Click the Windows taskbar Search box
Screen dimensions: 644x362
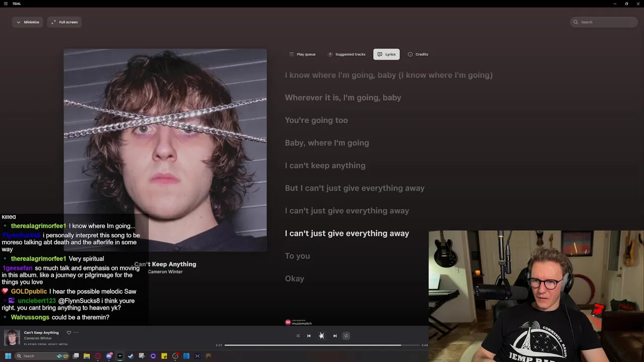coord(42,356)
